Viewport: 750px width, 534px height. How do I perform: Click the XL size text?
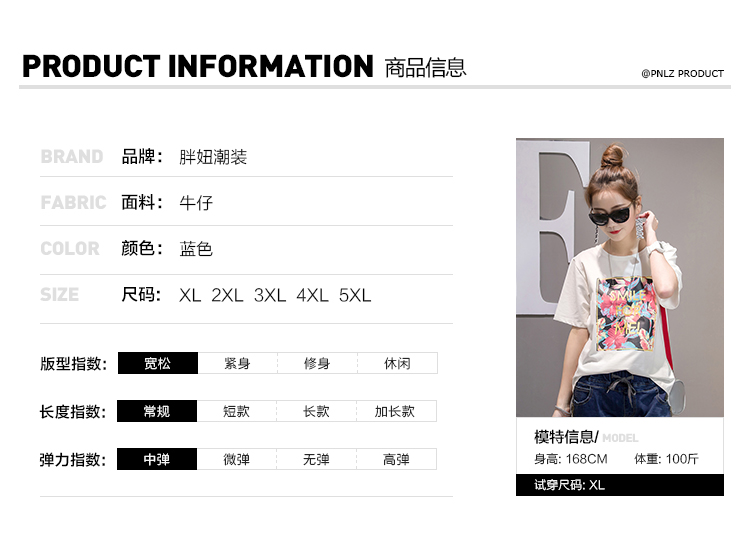tap(190, 296)
